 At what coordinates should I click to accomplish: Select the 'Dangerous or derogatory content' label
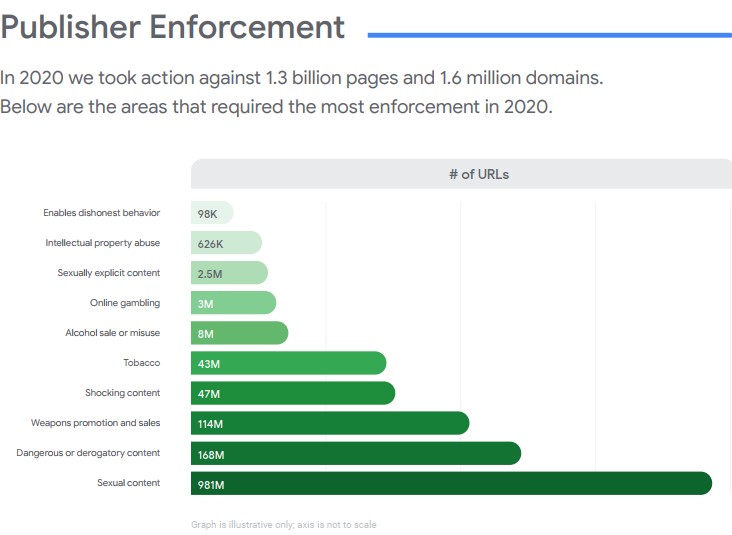88,453
